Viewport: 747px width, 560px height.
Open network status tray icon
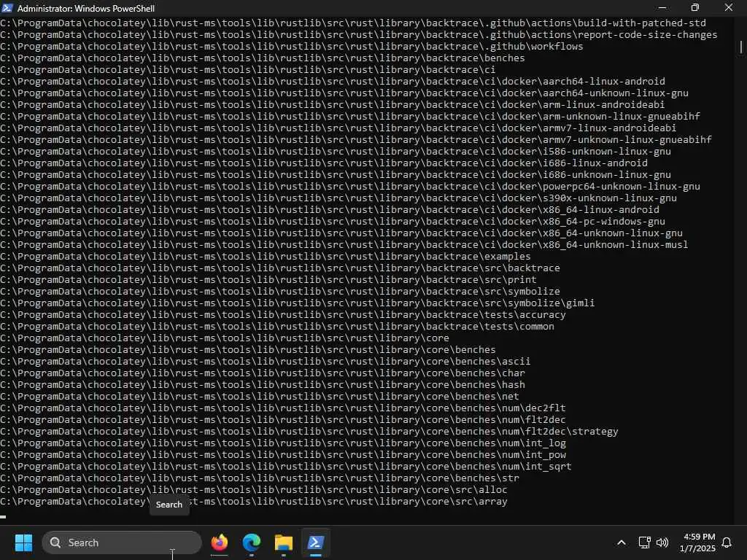tap(645, 542)
